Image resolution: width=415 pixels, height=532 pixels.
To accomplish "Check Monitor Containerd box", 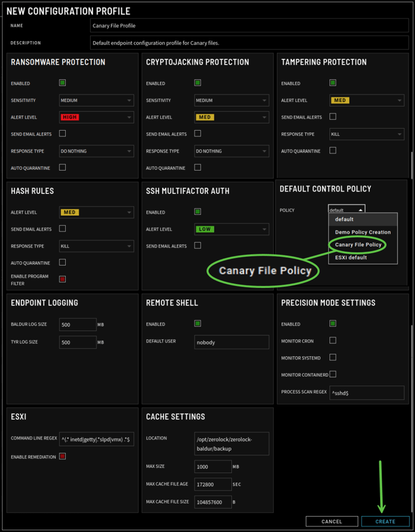I will coord(333,375).
